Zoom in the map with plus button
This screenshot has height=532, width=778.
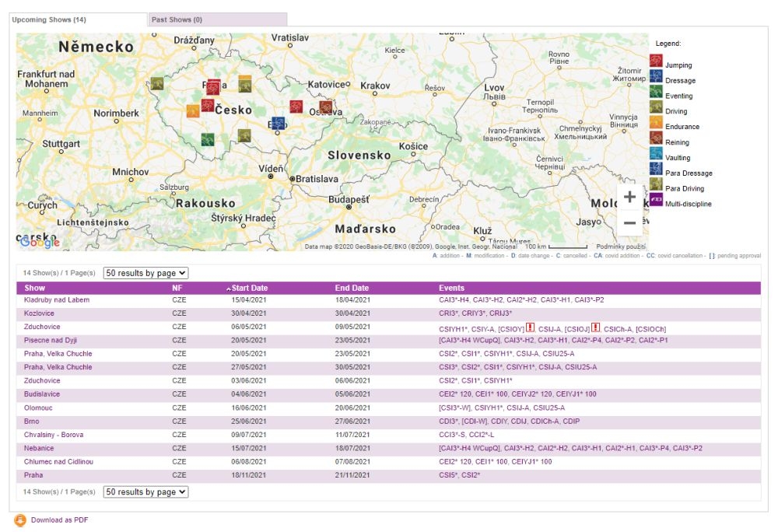(x=629, y=197)
